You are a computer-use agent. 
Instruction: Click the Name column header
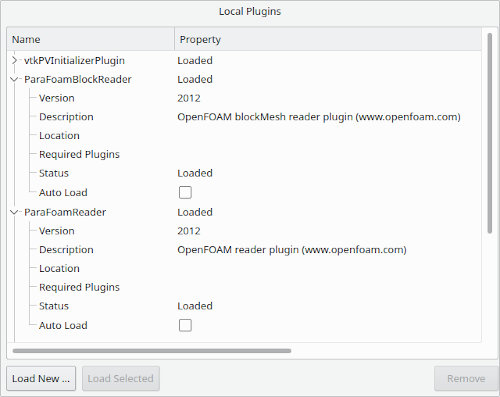click(91, 39)
